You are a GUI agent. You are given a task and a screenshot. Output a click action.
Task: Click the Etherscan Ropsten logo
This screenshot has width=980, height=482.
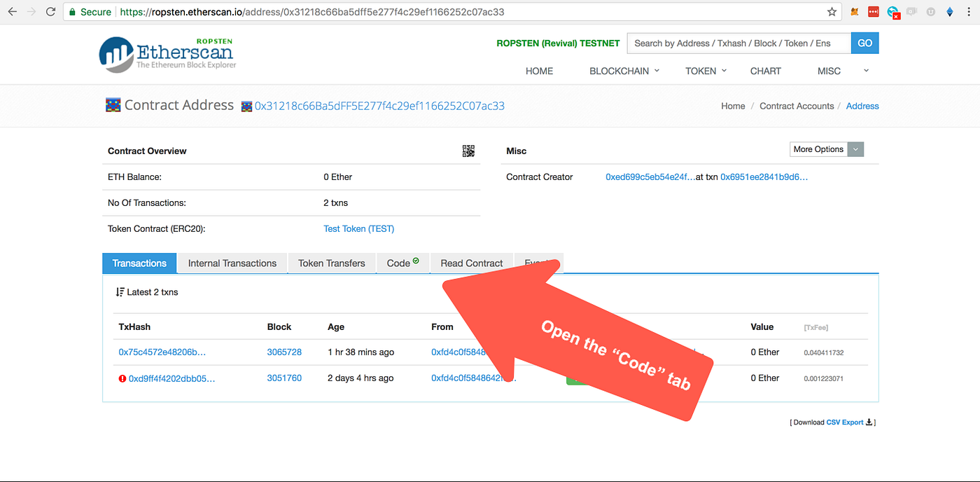168,54
